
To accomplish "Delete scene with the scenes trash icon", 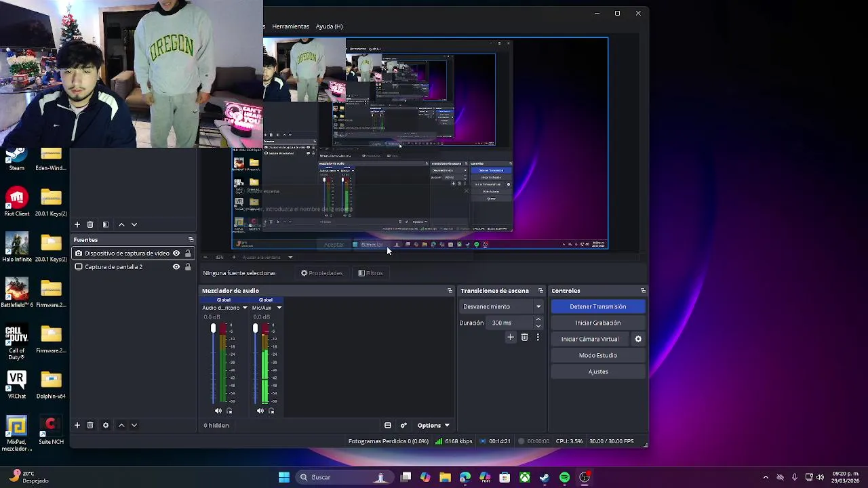I will [x=90, y=224].
